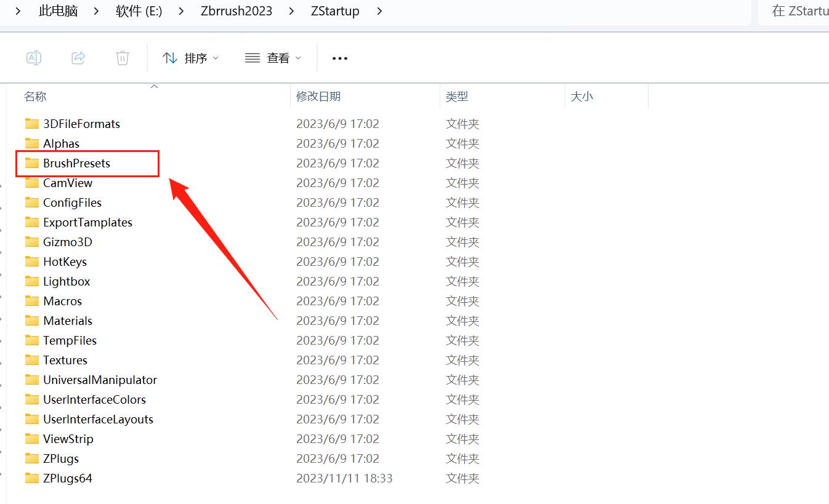The width and height of the screenshot is (829, 504).
Task: Expand chevron after 此电脑 breadcrumb
Action: [97, 11]
